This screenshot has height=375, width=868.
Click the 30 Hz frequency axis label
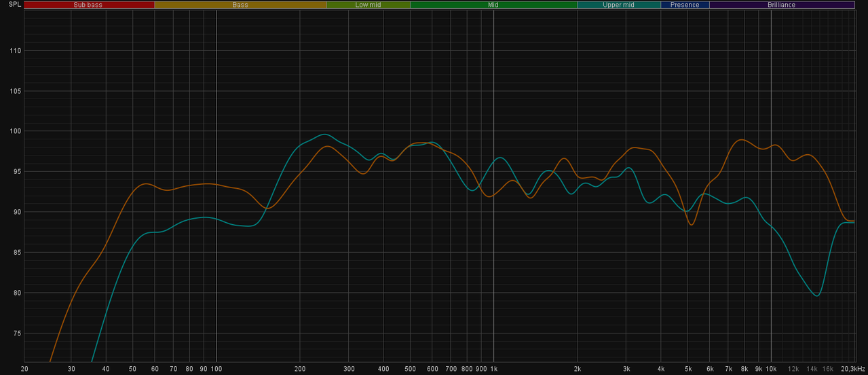71,369
